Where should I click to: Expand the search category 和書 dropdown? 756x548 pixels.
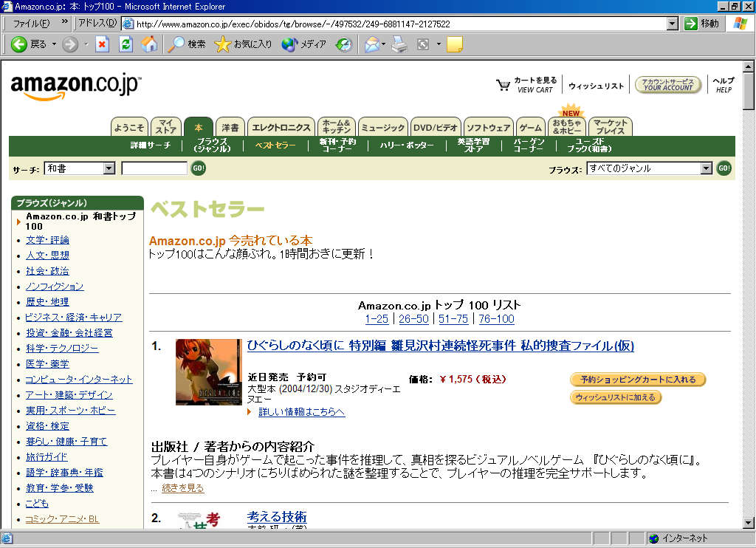(x=109, y=168)
